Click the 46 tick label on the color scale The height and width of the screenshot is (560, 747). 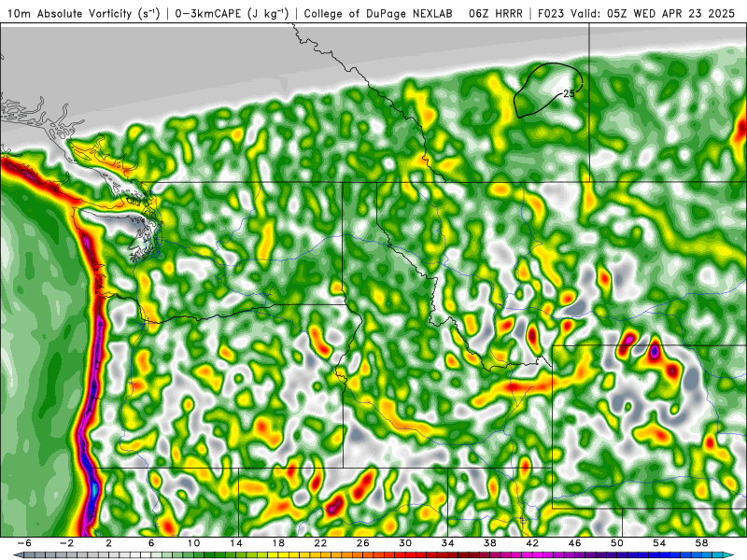click(x=575, y=543)
